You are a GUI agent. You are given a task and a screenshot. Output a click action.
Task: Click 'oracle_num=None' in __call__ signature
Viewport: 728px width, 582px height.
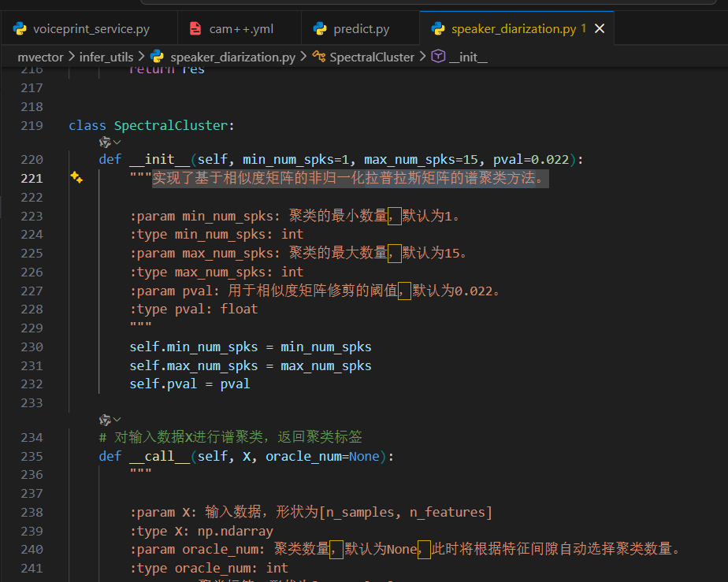coord(322,457)
